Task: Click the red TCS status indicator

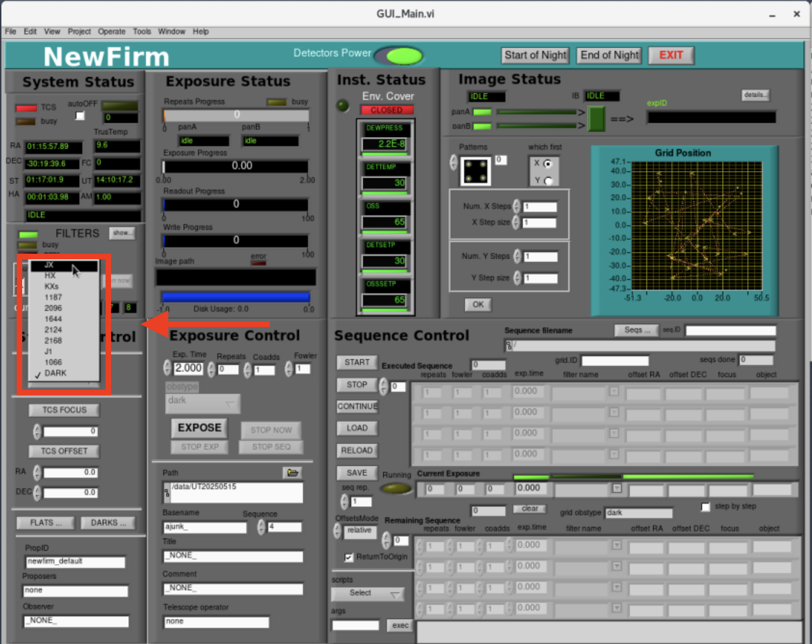Action: [x=26, y=108]
